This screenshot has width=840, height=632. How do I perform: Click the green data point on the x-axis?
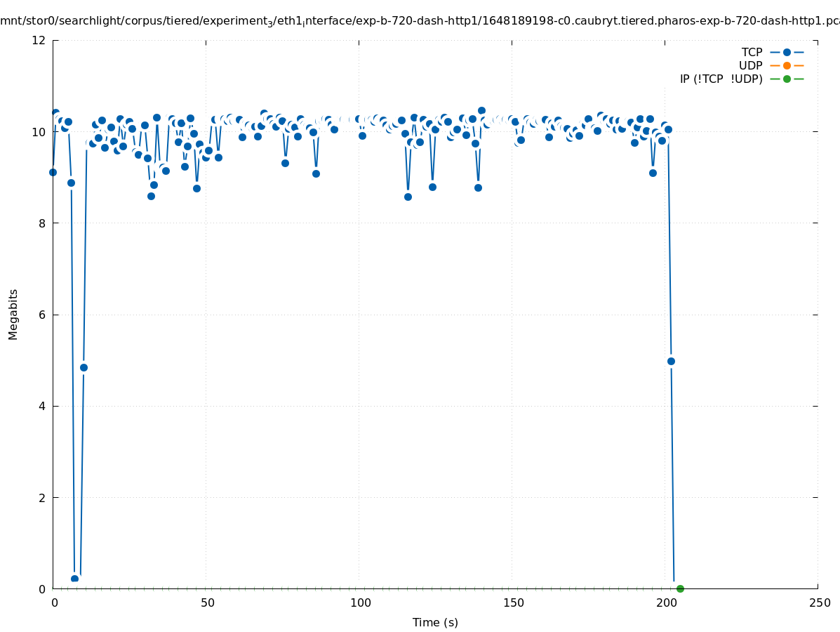click(680, 588)
